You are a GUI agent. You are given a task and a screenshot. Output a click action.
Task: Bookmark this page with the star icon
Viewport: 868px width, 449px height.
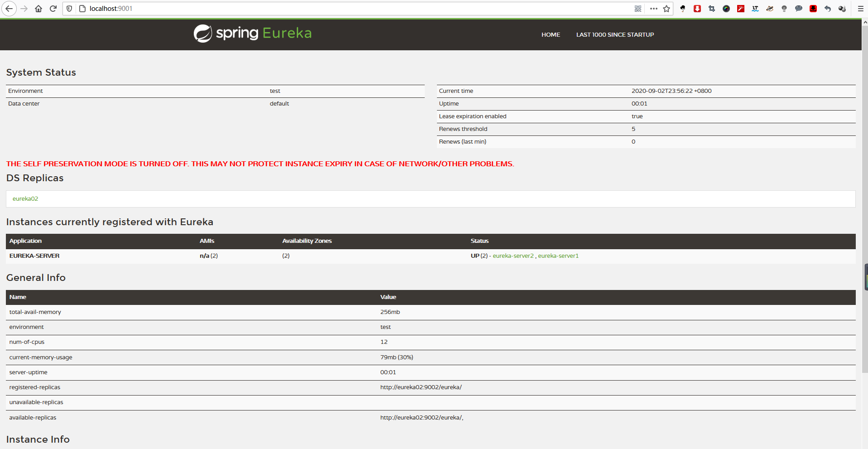(x=667, y=9)
